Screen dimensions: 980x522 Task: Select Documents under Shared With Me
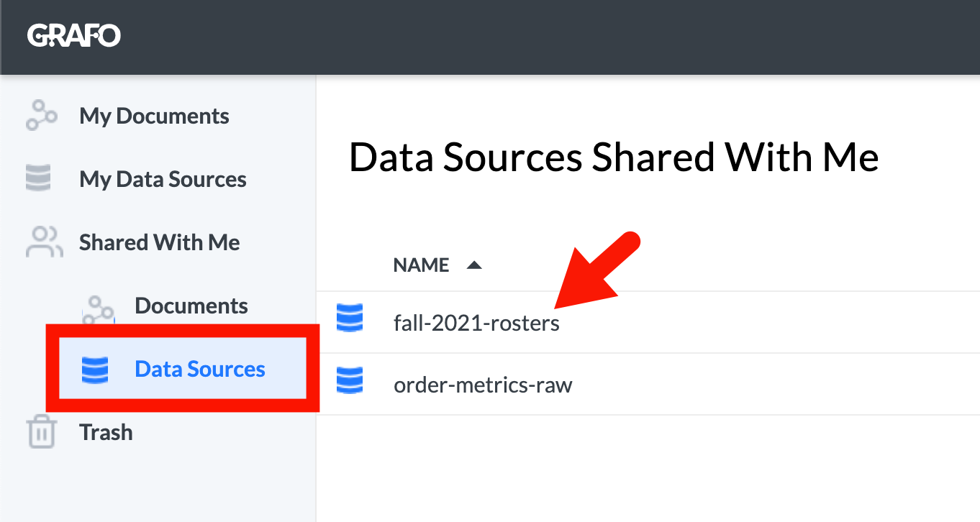(191, 306)
